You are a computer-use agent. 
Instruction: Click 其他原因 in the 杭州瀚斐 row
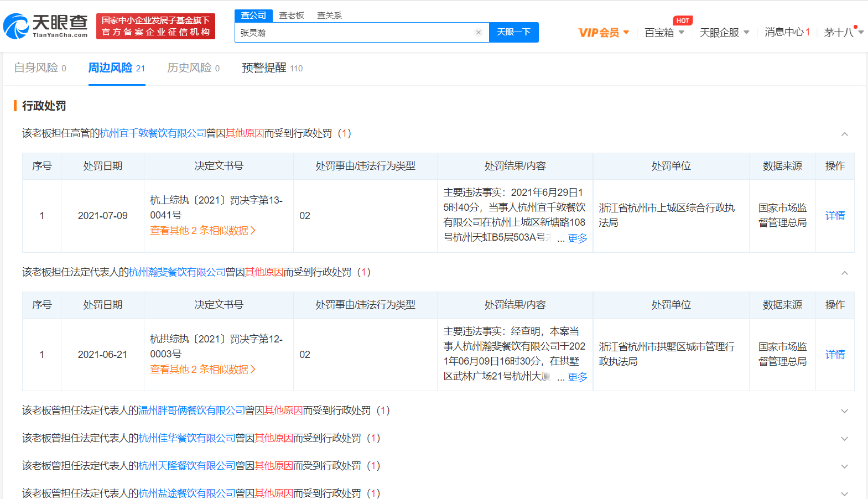[264, 272]
